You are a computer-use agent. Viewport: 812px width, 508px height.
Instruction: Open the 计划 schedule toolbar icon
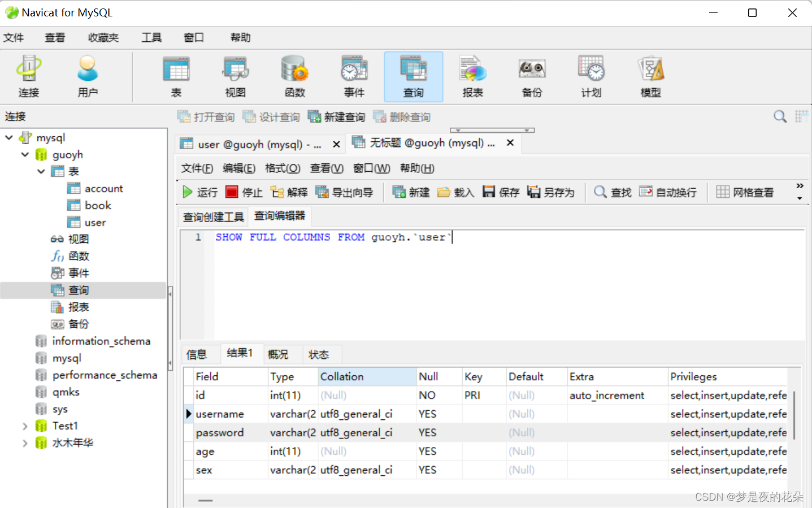pos(592,77)
